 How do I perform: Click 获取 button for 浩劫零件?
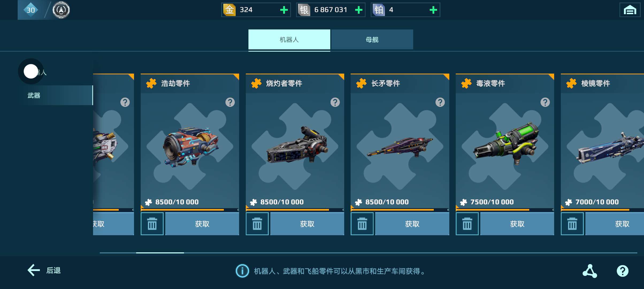click(x=202, y=224)
